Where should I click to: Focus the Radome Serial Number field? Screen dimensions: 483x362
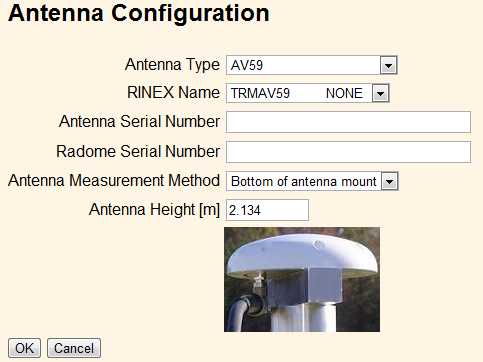click(x=348, y=152)
